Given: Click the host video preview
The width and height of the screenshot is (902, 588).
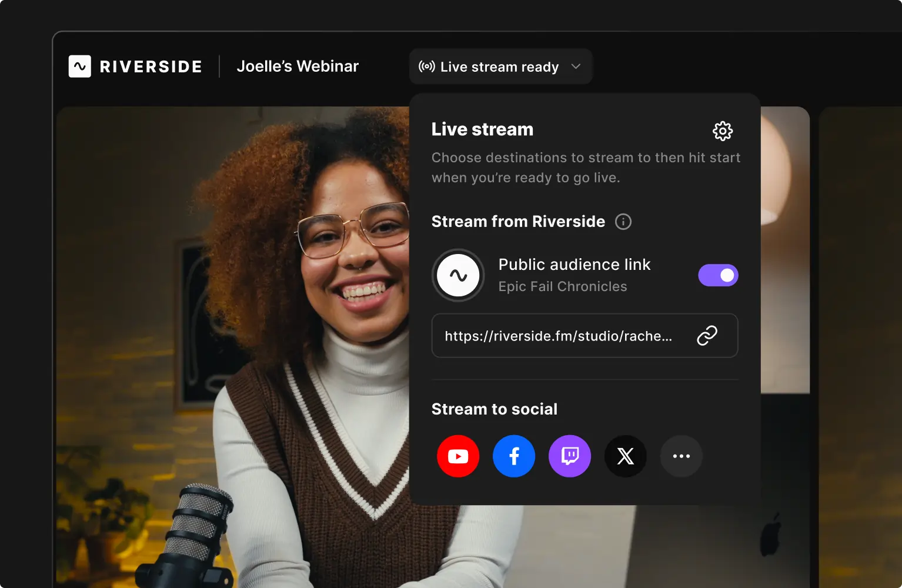Looking at the screenshot, I should click(x=232, y=347).
